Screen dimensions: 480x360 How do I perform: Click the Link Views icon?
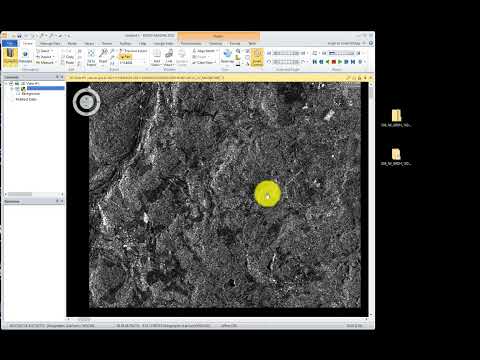[x=169, y=57]
